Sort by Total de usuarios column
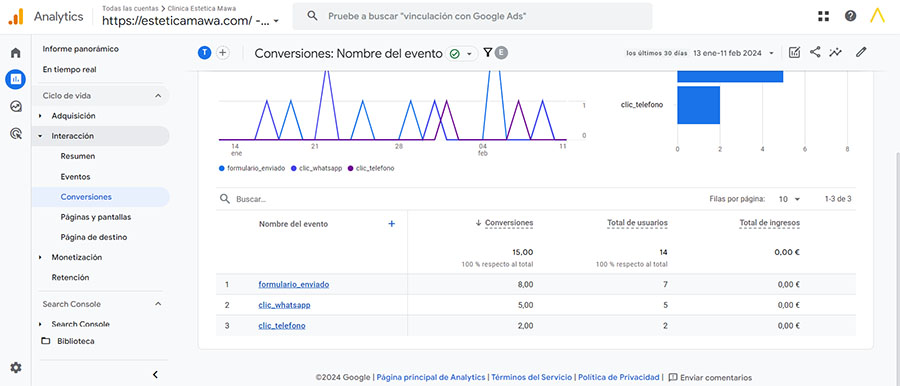The image size is (900, 386). [637, 223]
